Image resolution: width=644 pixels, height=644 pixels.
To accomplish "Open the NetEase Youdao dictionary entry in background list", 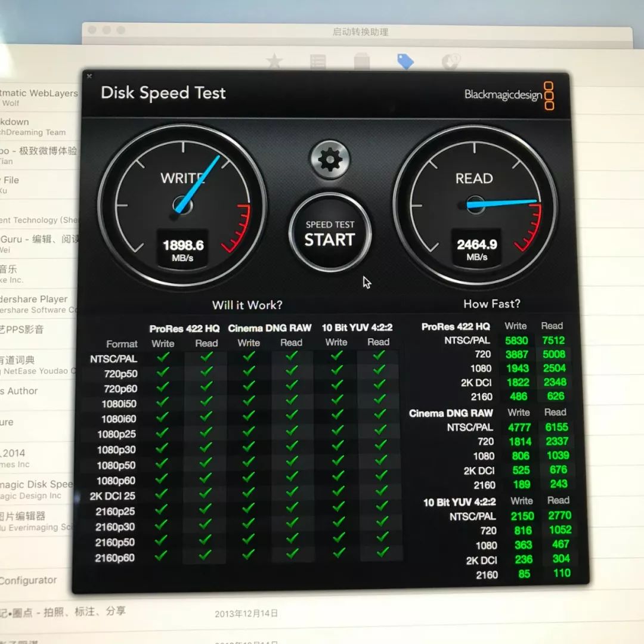I will (38, 365).
